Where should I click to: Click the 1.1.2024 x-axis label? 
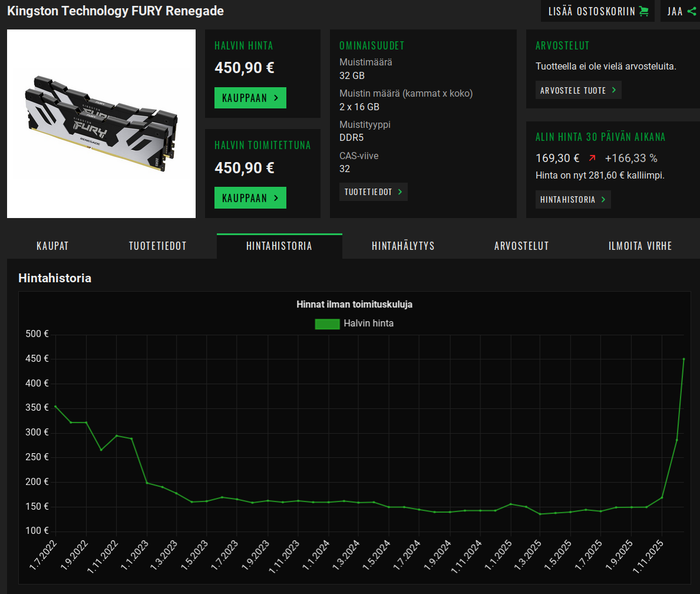(316, 555)
